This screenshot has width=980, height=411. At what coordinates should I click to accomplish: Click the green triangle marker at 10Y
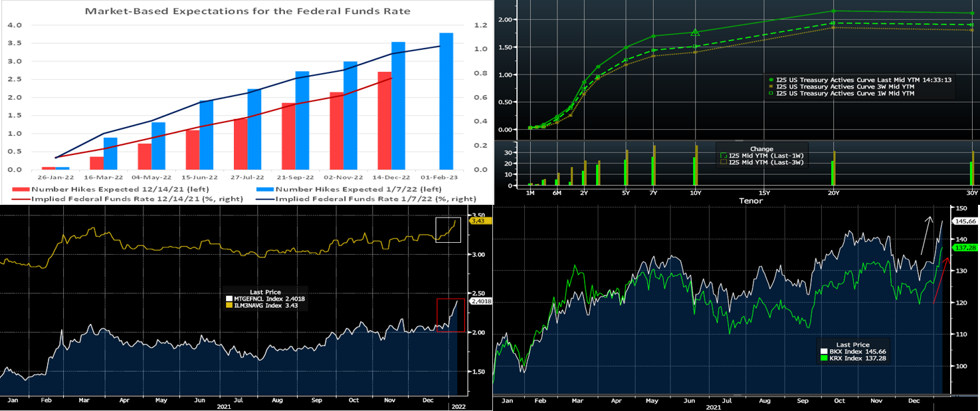pos(695,32)
